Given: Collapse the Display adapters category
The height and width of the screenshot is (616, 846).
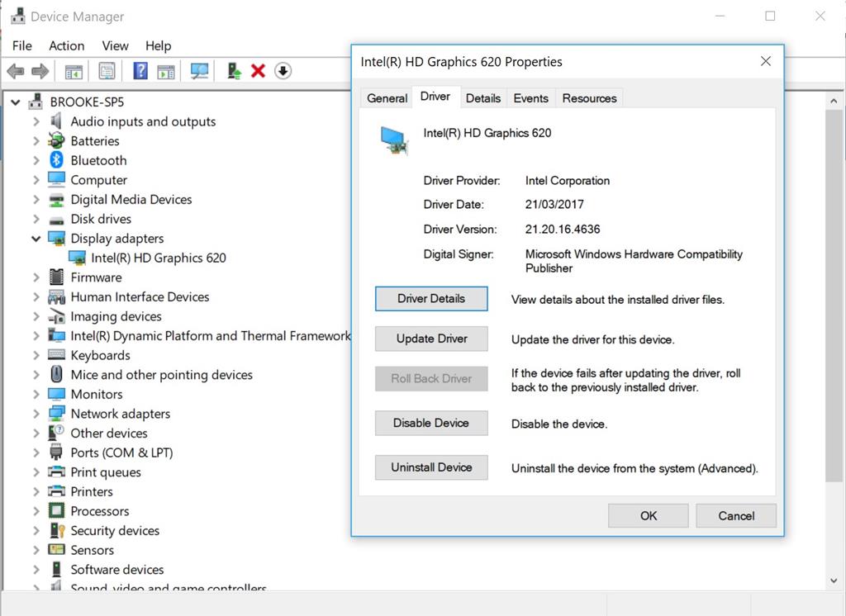Looking at the screenshot, I should coord(36,239).
